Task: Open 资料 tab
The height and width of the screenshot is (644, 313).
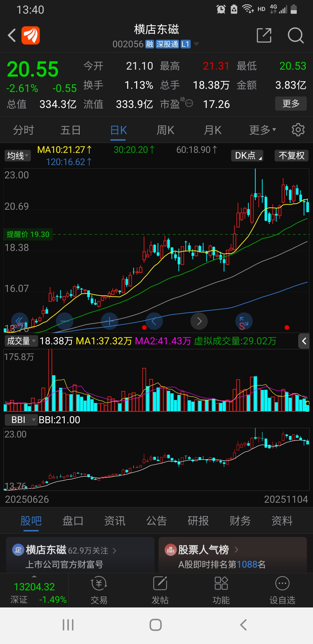Action: (282, 521)
